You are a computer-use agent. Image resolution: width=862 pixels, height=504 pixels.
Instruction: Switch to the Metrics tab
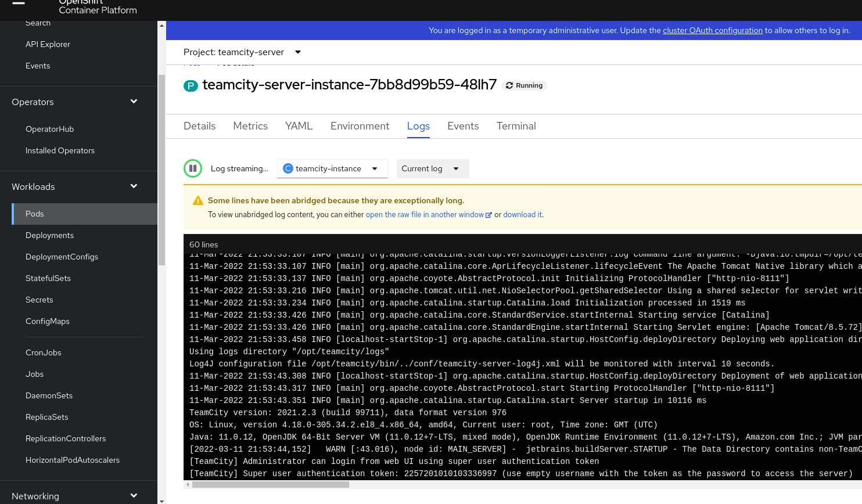point(250,126)
